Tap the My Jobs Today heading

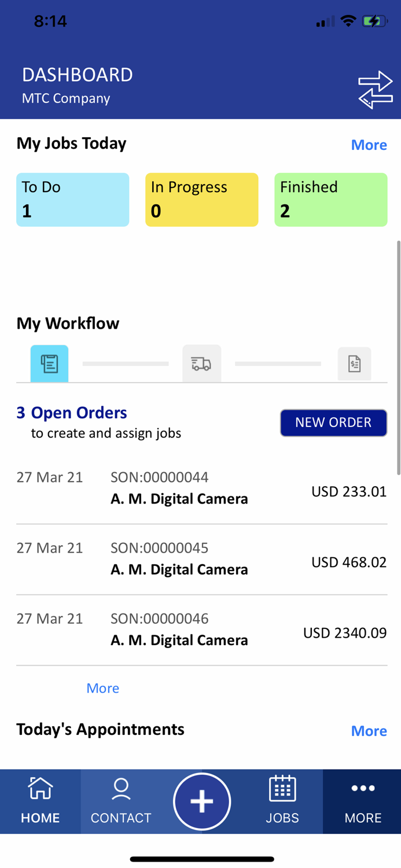[x=71, y=143]
